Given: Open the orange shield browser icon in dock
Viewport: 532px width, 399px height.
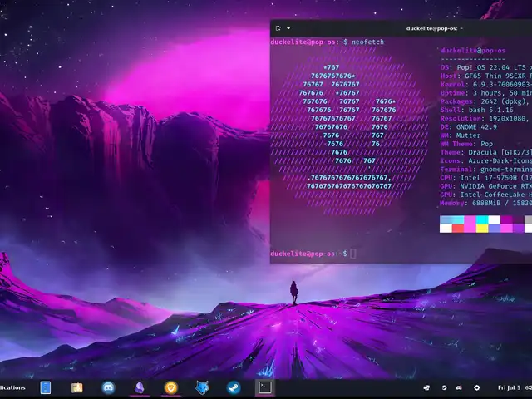Looking at the screenshot, I should tap(171, 387).
